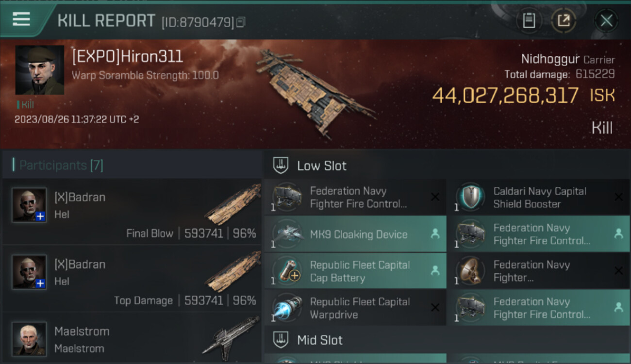This screenshot has height=364, width=631.
Task: Select the MK9 Cloaking Device item icon
Action: [287, 234]
